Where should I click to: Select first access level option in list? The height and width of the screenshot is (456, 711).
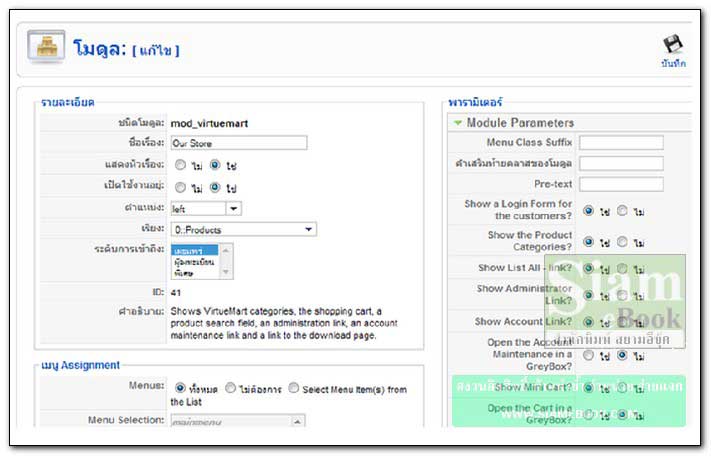[195, 251]
